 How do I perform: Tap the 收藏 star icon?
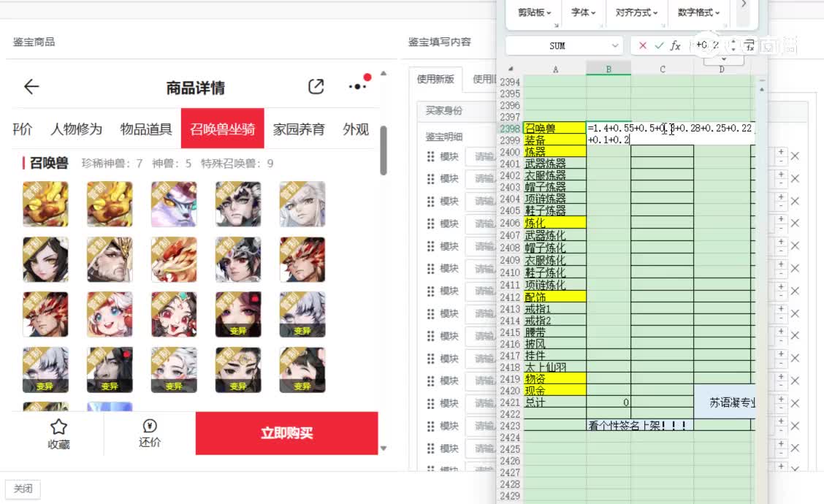(58, 427)
